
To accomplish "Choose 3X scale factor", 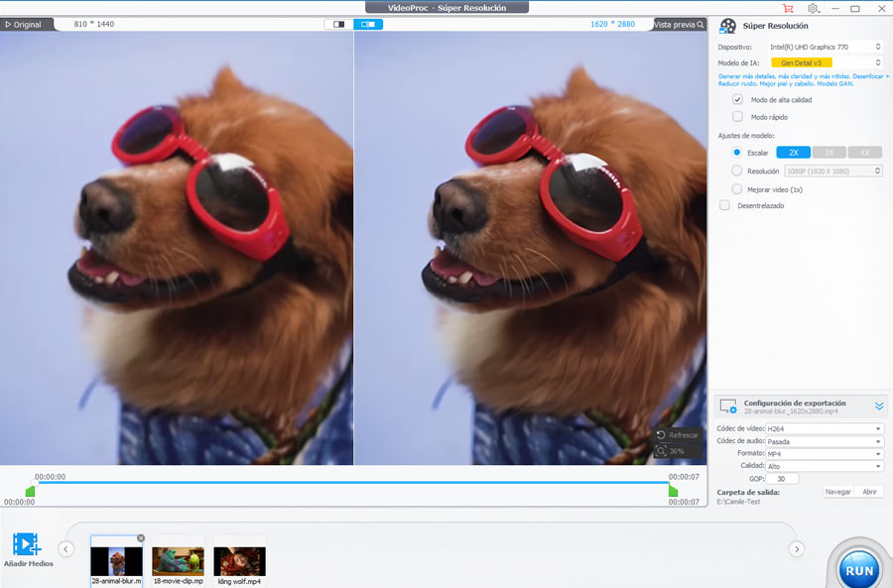I will pos(829,153).
